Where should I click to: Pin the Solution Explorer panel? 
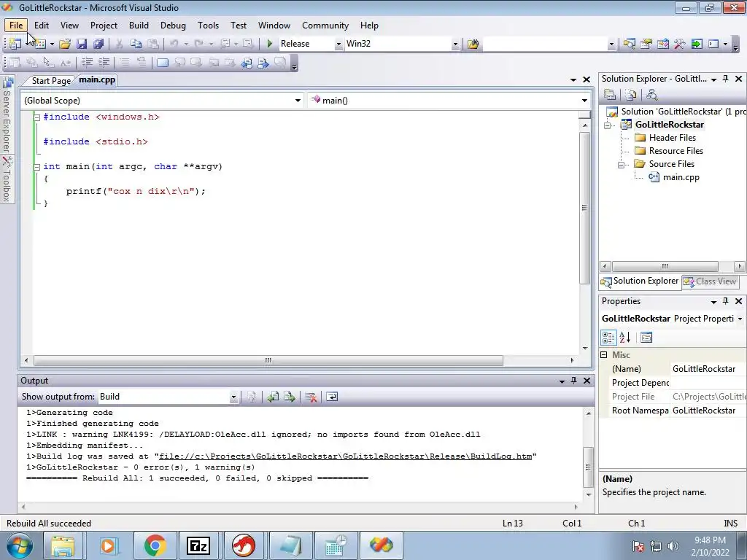726,79
